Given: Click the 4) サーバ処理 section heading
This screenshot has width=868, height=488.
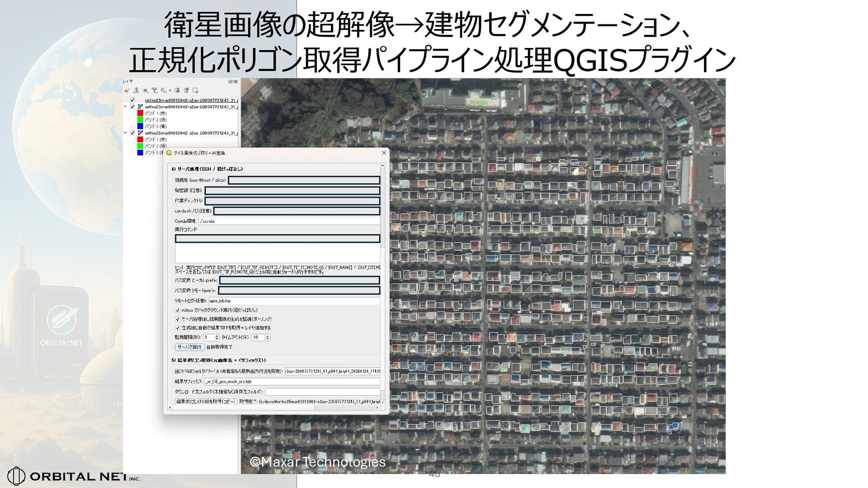Looking at the screenshot, I should 207,169.
